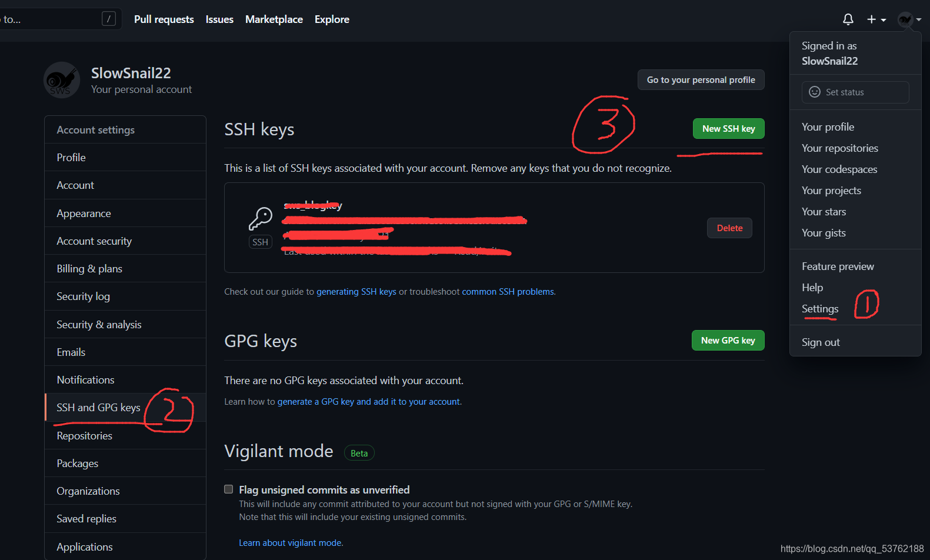930x560 pixels.
Task: Click Sign out in user menu
Action: coord(855,342)
